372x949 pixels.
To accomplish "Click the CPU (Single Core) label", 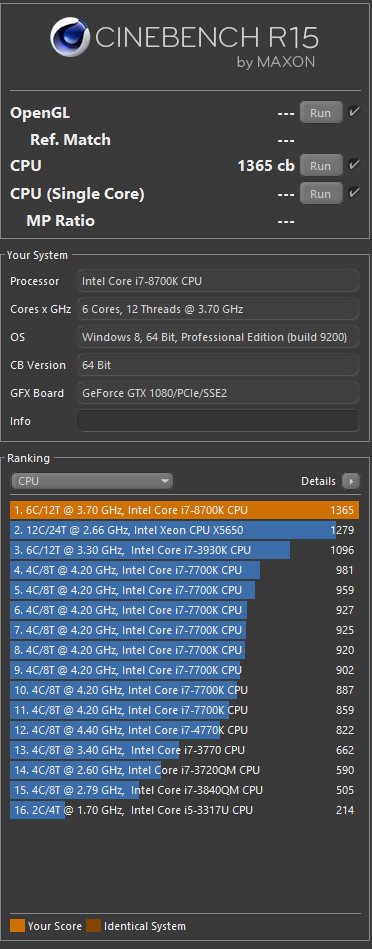I will [77, 194].
